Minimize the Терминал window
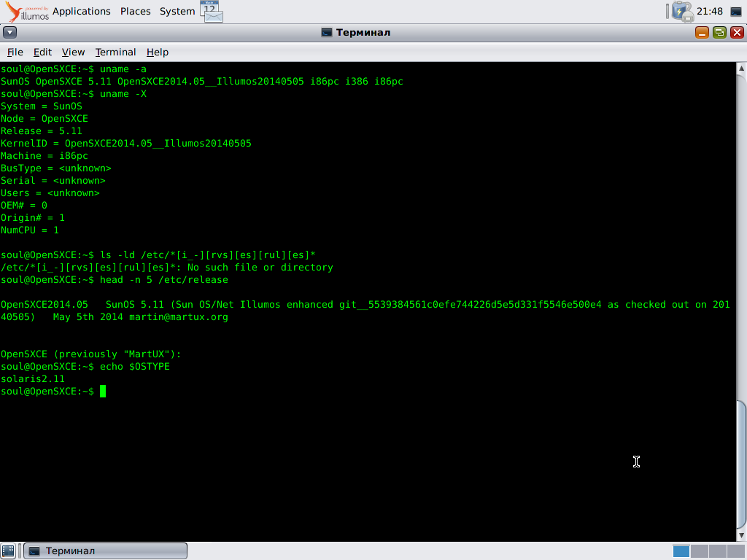The width and height of the screenshot is (747, 560). [702, 32]
